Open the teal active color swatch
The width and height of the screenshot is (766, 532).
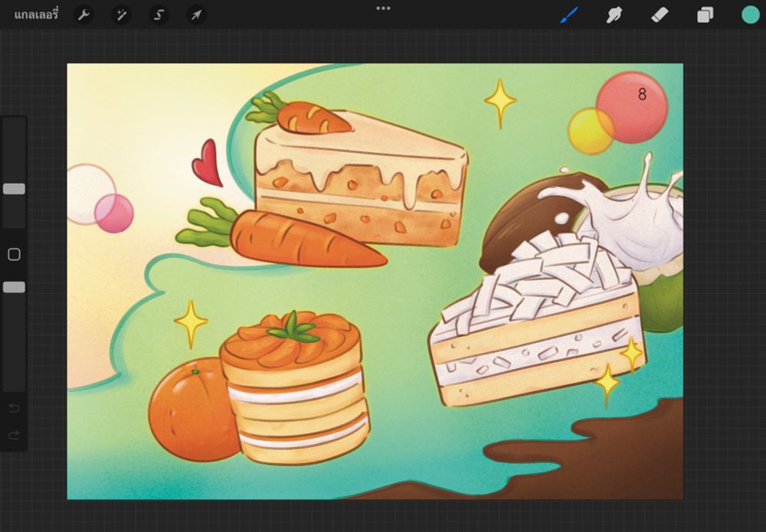tap(750, 15)
